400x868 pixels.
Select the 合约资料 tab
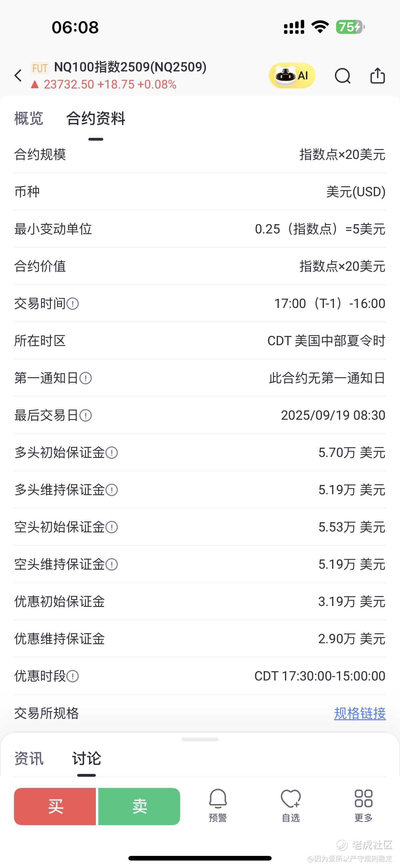96,119
